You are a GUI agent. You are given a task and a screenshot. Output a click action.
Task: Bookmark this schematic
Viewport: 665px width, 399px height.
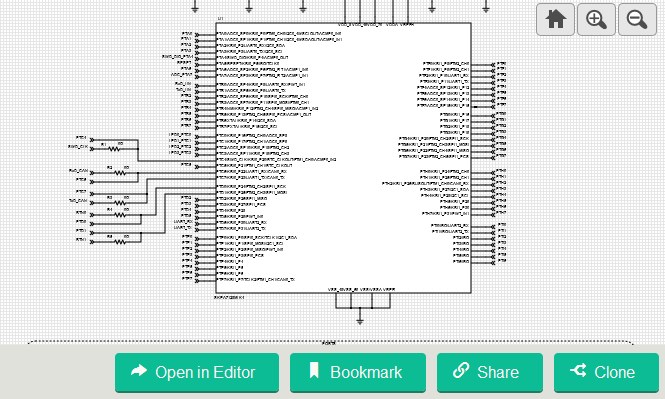(x=358, y=372)
